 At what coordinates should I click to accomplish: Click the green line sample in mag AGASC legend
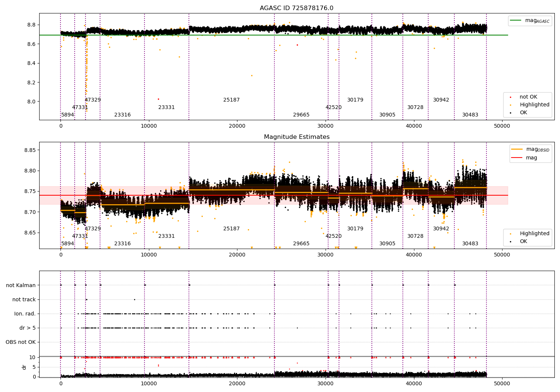coord(516,21)
